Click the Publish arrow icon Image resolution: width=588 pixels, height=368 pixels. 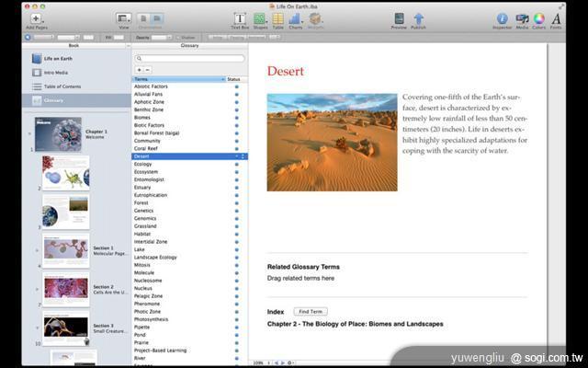[x=419, y=18]
